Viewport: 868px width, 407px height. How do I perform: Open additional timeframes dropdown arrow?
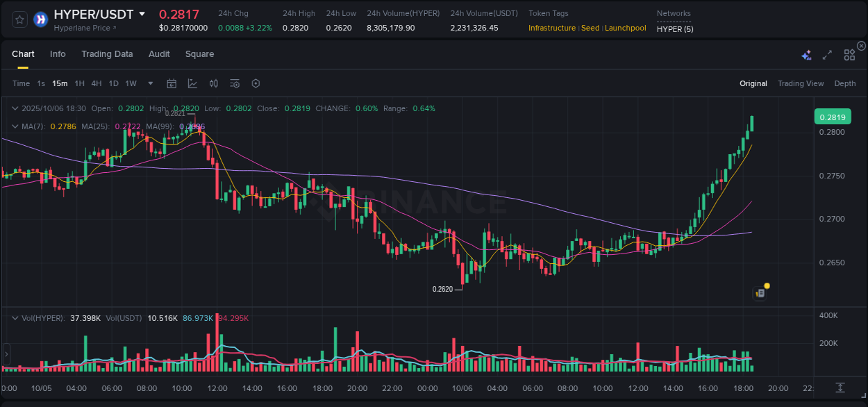tap(149, 83)
